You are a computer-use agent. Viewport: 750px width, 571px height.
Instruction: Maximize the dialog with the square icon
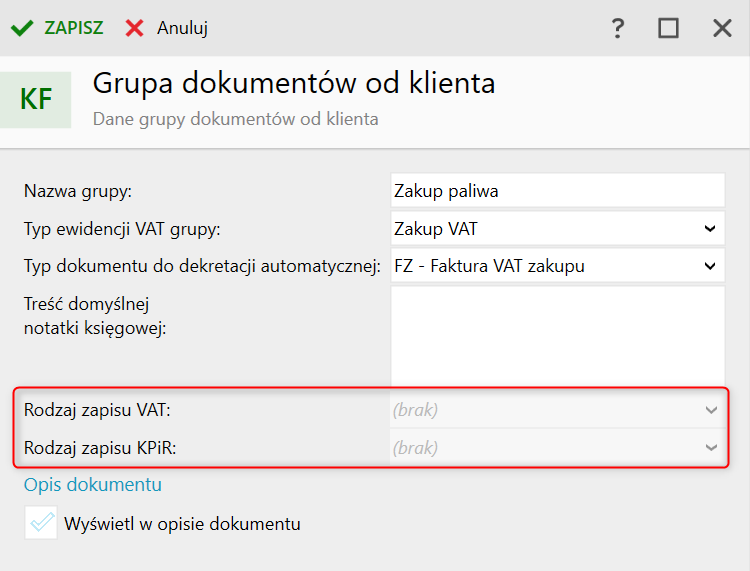[668, 28]
